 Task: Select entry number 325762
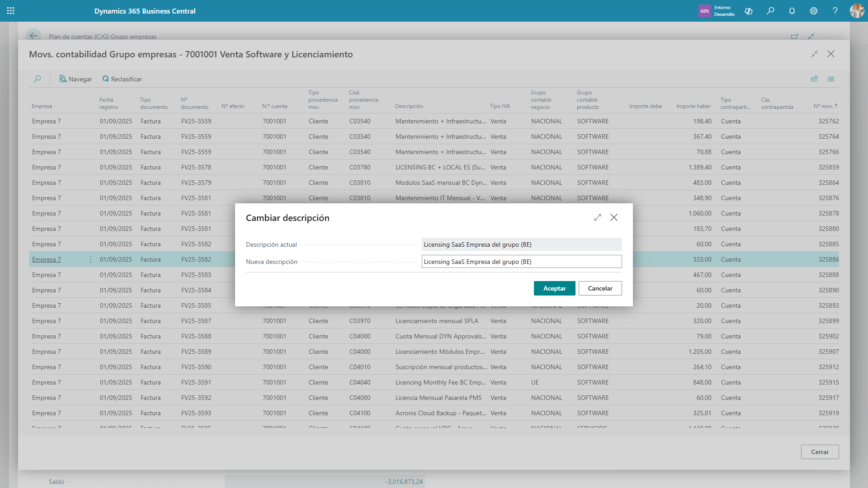829,121
